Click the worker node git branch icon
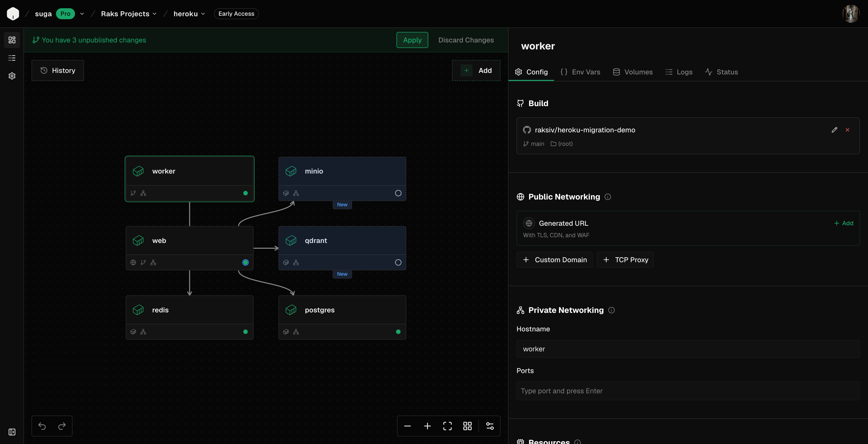Image resolution: width=868 pixels, height=444 pixels. pyautogui.click(x=133, y=193)
